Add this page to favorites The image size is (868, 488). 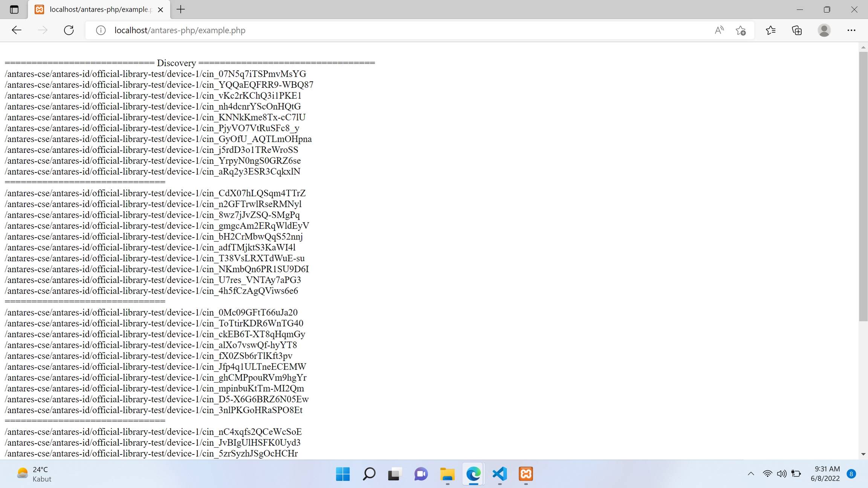coord(741,30)
